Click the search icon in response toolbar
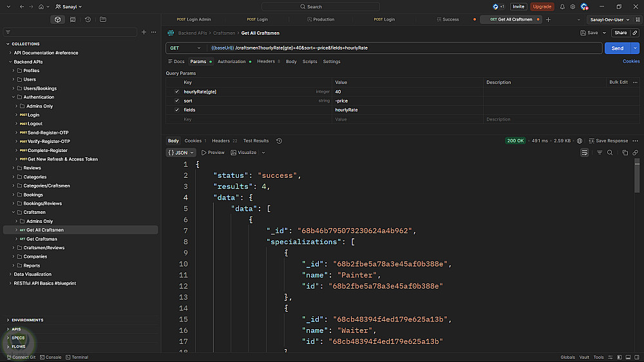This screenshot has height=362, width=644. [x=610, y=153]
